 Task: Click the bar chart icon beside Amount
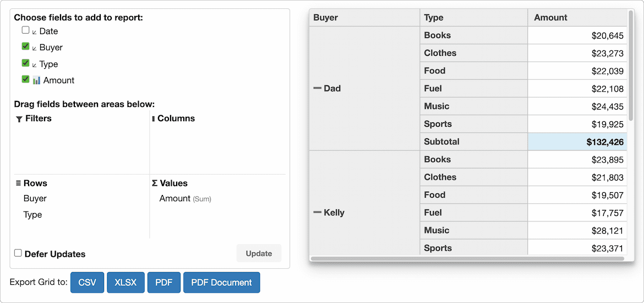[36, 80]
